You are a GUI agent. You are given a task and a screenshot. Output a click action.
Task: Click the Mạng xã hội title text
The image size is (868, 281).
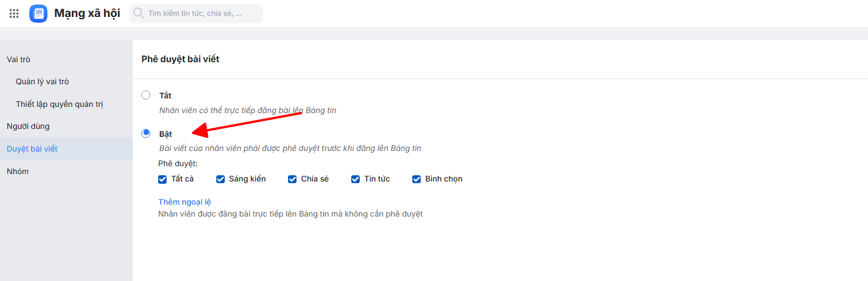pyautogui.click(x=87, y=14)
